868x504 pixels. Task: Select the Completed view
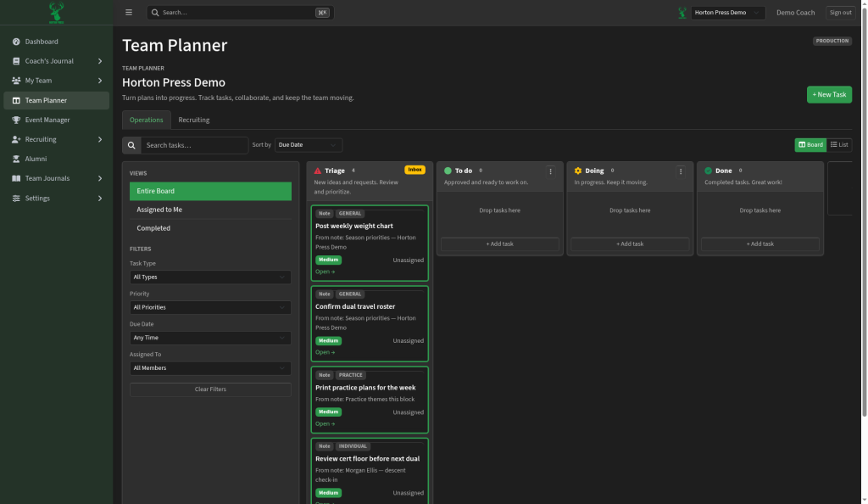click(210, 228)
